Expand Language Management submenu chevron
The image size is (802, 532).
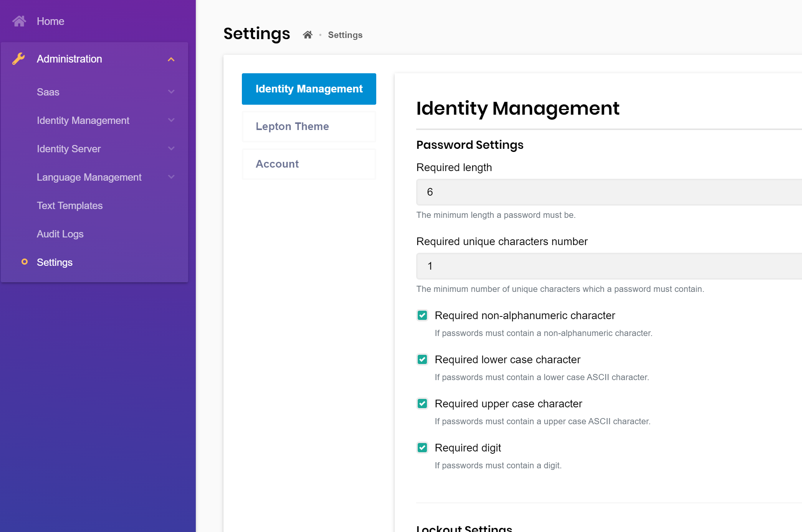coord(171,177)
